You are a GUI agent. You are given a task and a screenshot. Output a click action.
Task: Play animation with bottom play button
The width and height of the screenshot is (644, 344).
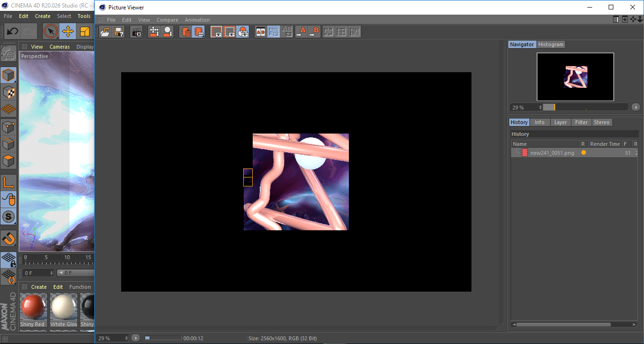tap(136, 338)
